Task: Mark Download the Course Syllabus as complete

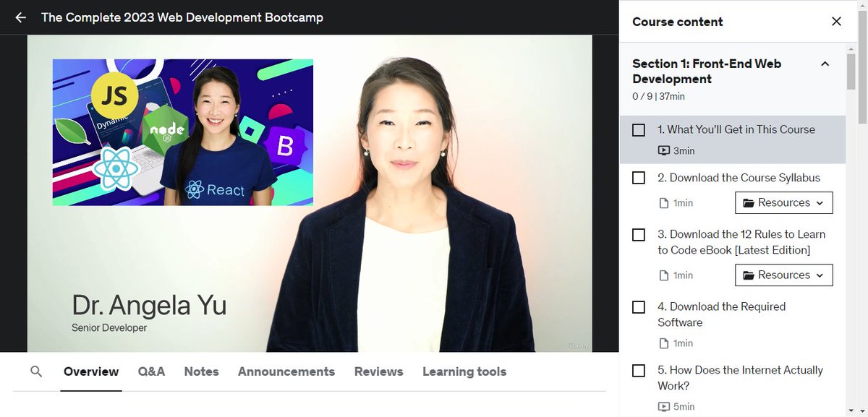Action: pos(639,177)
